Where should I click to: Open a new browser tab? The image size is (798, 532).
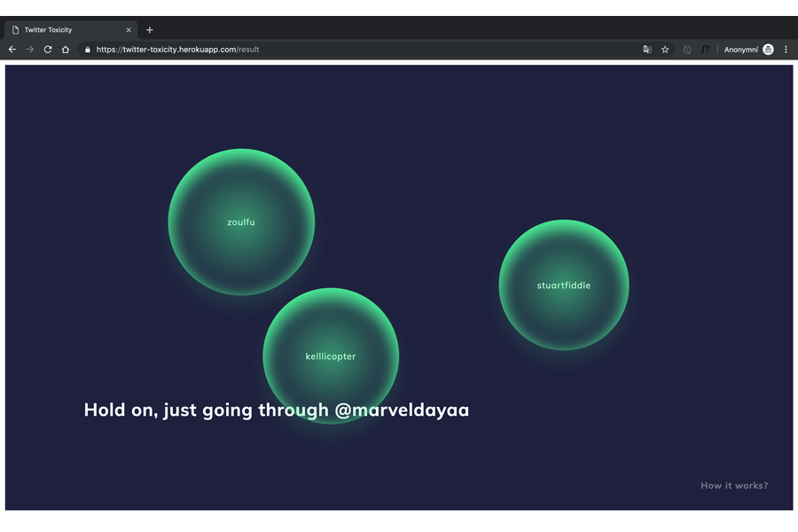click(150, 30)
